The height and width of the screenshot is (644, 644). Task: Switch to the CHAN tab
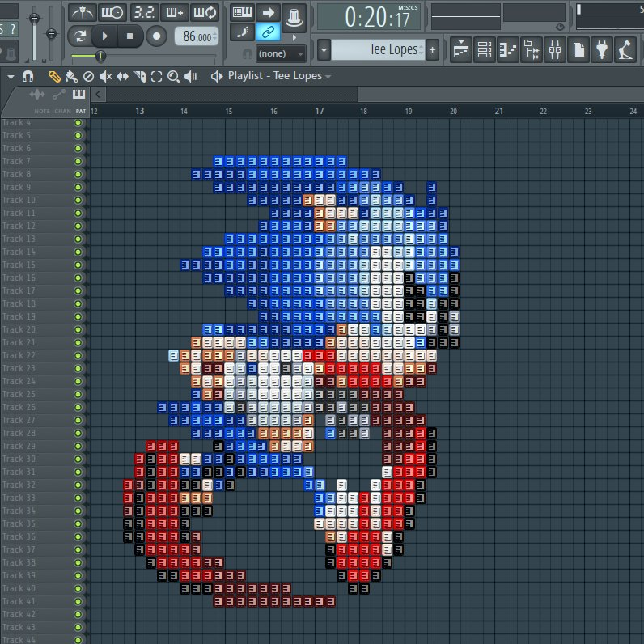click(x=62, y=112)
